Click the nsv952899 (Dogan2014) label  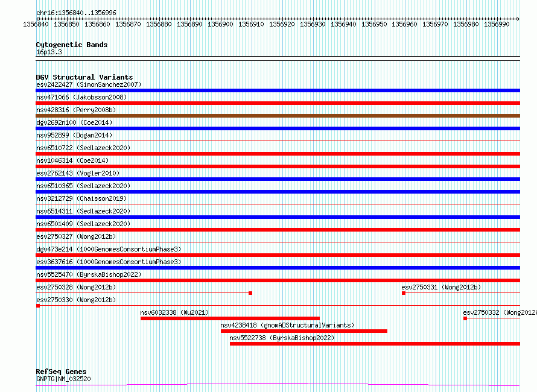74,135
